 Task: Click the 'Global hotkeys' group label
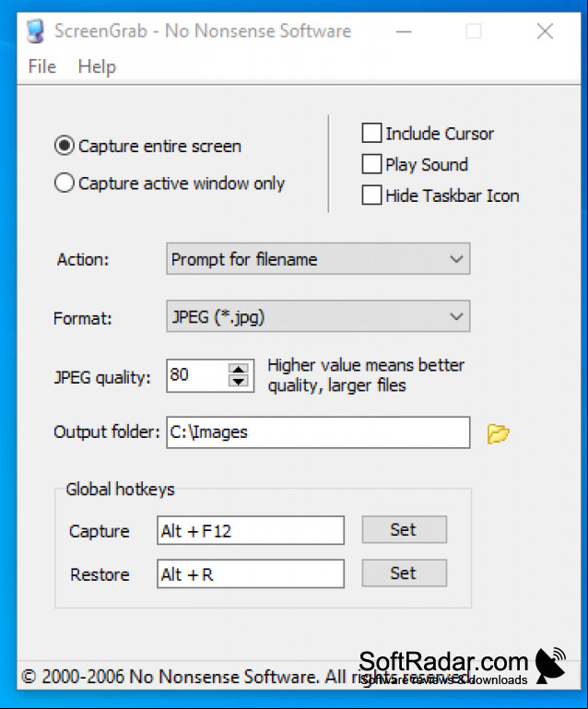pyautogui.click(x=120, y=490)
